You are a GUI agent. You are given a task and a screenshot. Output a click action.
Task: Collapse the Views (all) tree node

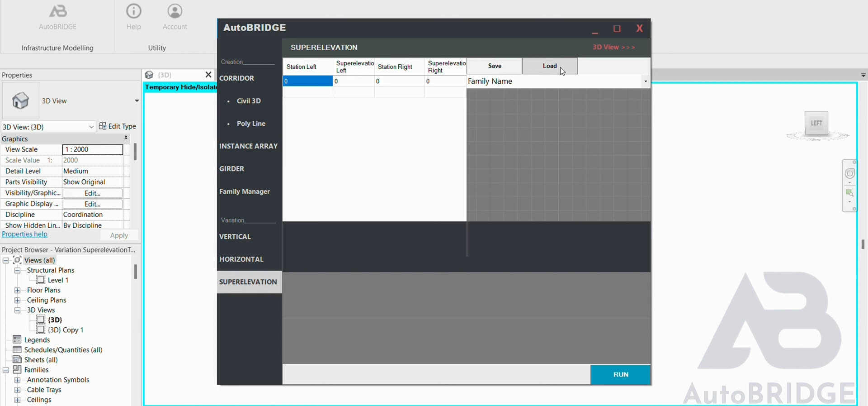tap(6, 260)
